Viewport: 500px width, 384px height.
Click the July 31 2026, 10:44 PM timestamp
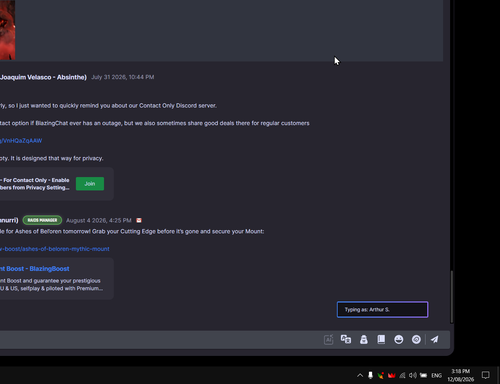123,77
